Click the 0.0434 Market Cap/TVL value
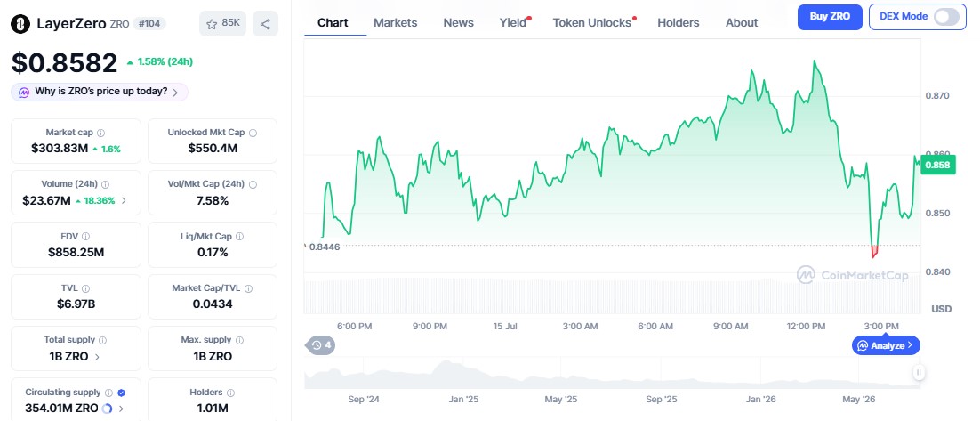Image resolution: width=980 pixels, height=421 pixels. coord(213,304)
